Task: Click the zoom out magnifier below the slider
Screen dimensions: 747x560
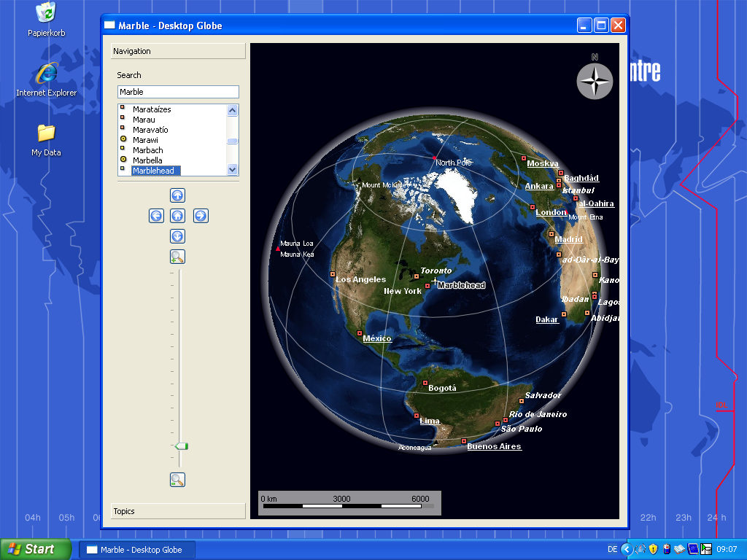Action: tap(177, 480)
